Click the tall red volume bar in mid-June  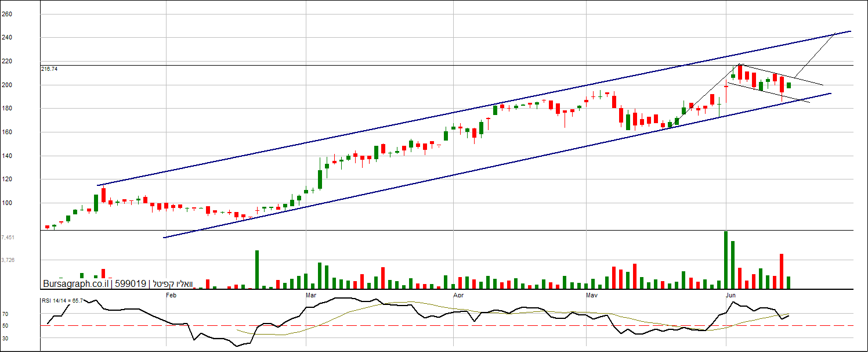[x=782, y=271]
